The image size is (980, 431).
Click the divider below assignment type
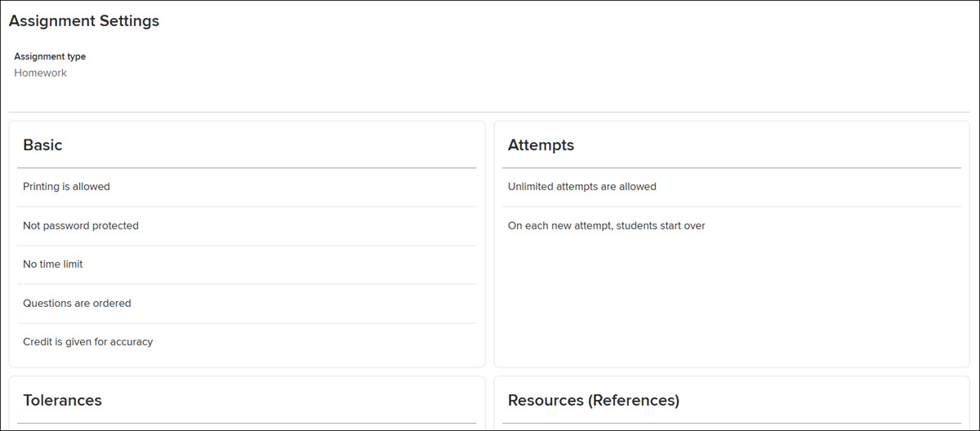pyautogui.click(x=489, y=112)
